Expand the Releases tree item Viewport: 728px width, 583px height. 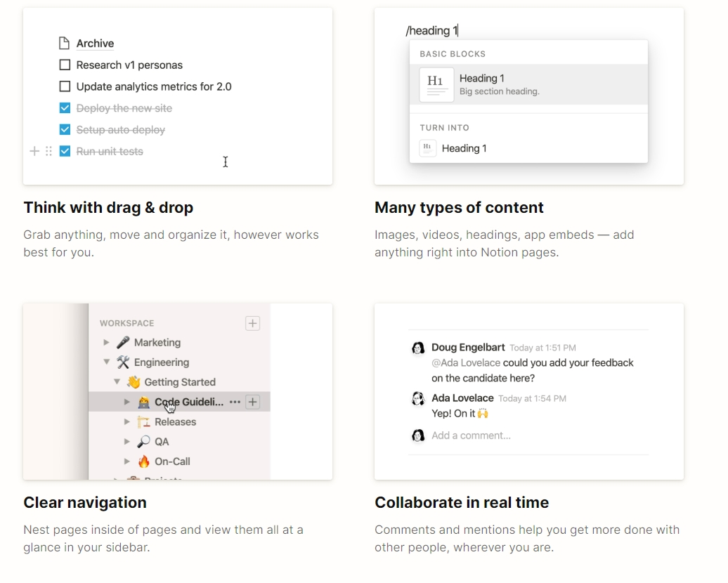(127, 421)
